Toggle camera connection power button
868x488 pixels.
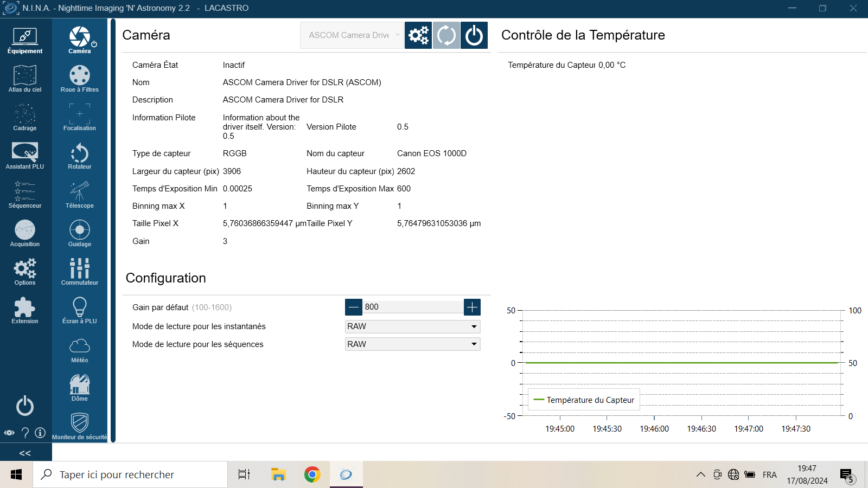pyautogui.click(x=474, y=35)
